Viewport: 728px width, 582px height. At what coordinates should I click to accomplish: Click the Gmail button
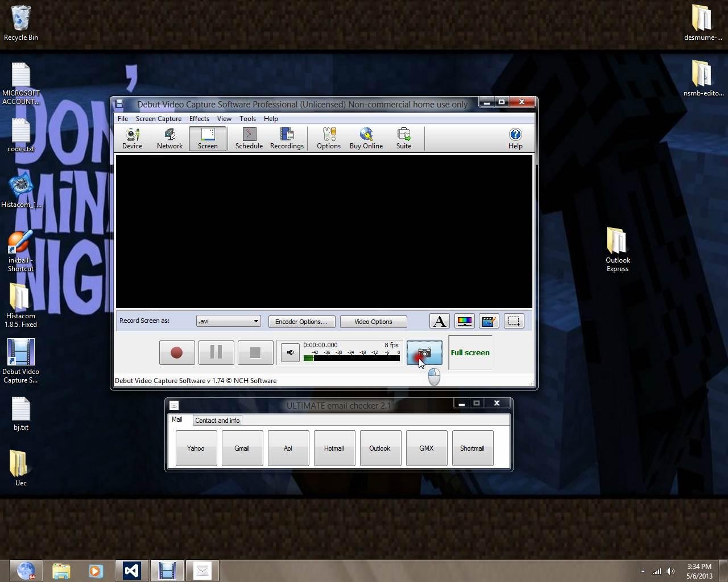[242, 448]
